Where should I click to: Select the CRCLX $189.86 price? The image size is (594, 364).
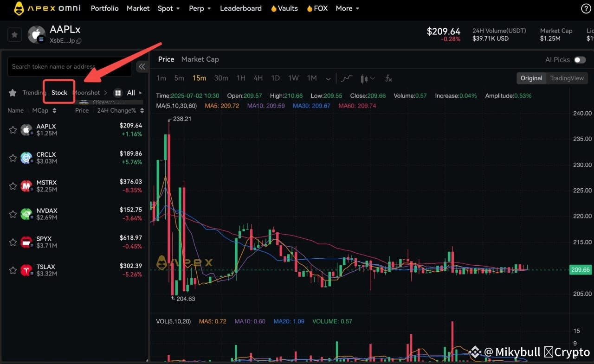[131, 153]
